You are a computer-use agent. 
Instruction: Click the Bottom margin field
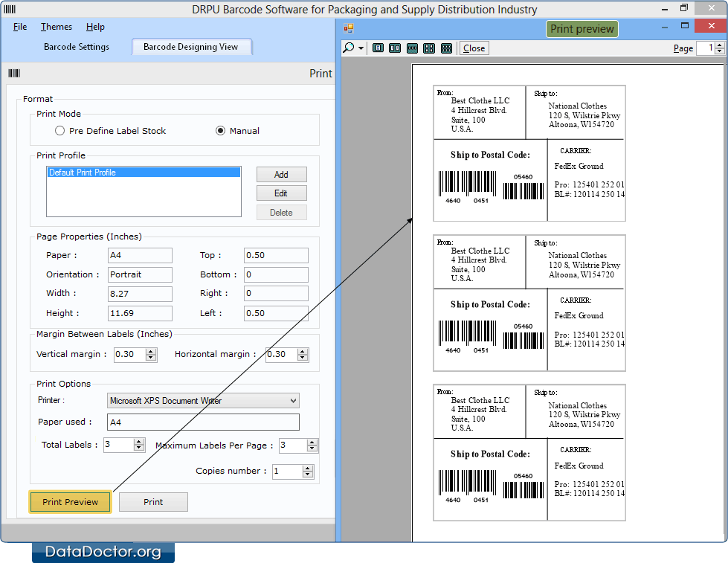click(x=276, y=274)
